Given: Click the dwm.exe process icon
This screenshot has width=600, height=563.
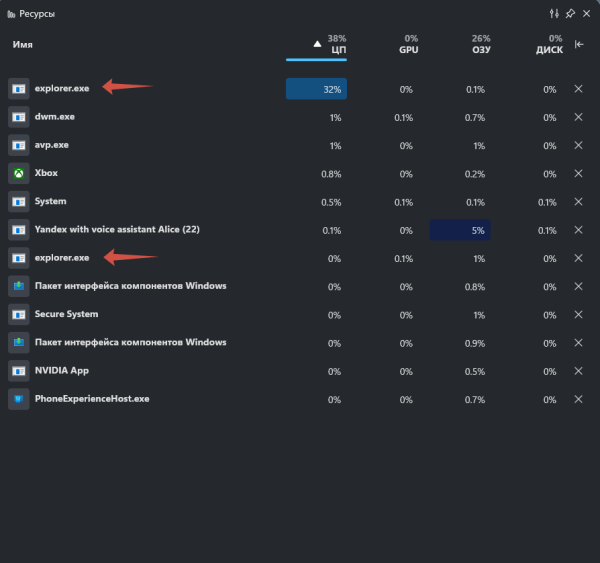Looking at the screenshot, I should click(x=18, y=117).
